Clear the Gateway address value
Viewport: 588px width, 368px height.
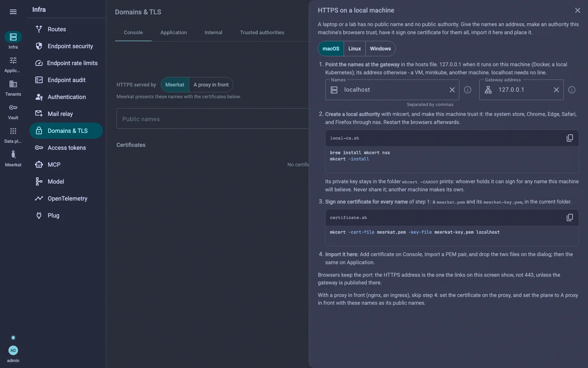coord(556,90)
